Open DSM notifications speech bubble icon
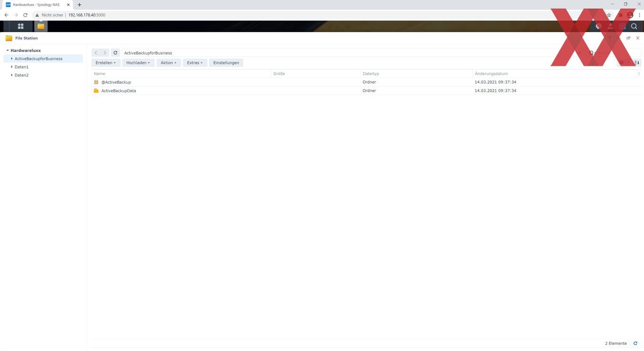The width and height of the screenshot is (644, 351). click(x=599, y=26)
